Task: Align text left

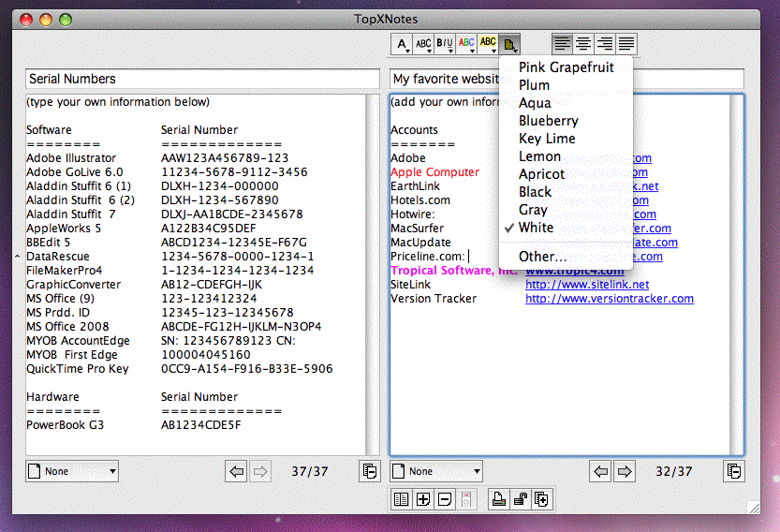Action: pyautogui.click(x=562, y=44)
